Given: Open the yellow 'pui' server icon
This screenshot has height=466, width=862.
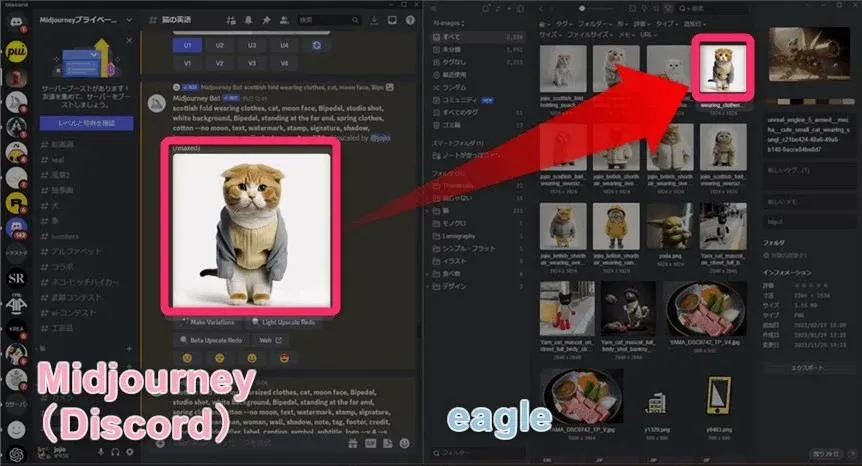Looking at the screenshot, I should pyautogui.click(x=16, y=51).
